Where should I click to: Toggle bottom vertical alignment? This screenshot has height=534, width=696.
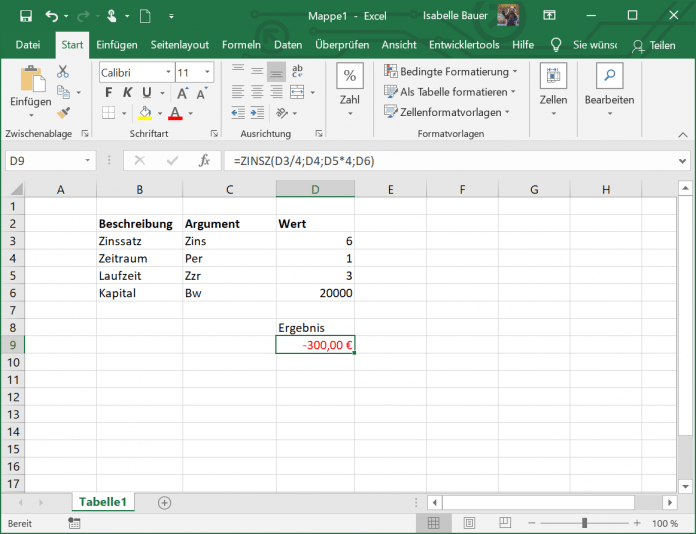(276, 72)
